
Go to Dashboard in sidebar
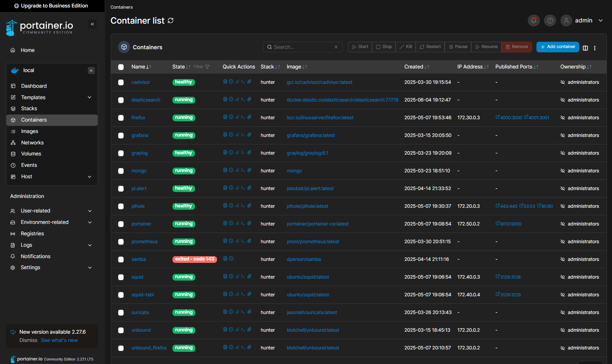click(x=52, y=86)
